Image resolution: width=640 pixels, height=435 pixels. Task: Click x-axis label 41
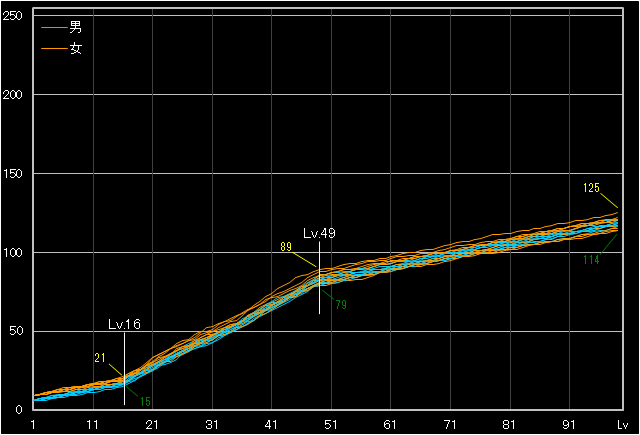pos(271,425)
